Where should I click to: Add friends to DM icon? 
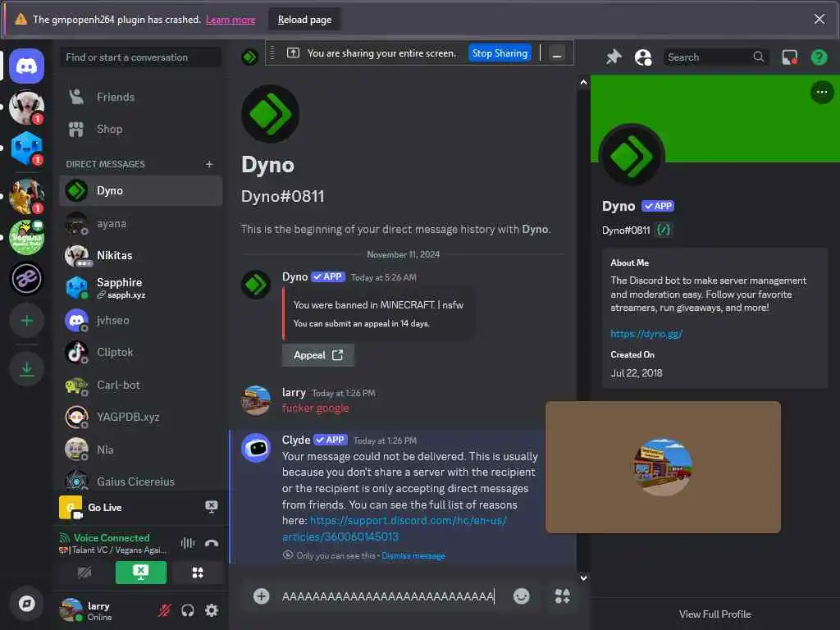coord(643,57)
